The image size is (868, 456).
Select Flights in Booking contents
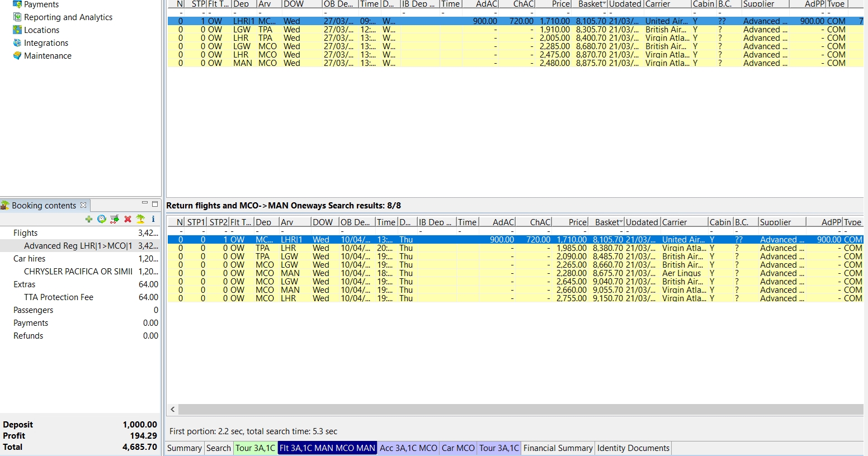click(81, 232)
